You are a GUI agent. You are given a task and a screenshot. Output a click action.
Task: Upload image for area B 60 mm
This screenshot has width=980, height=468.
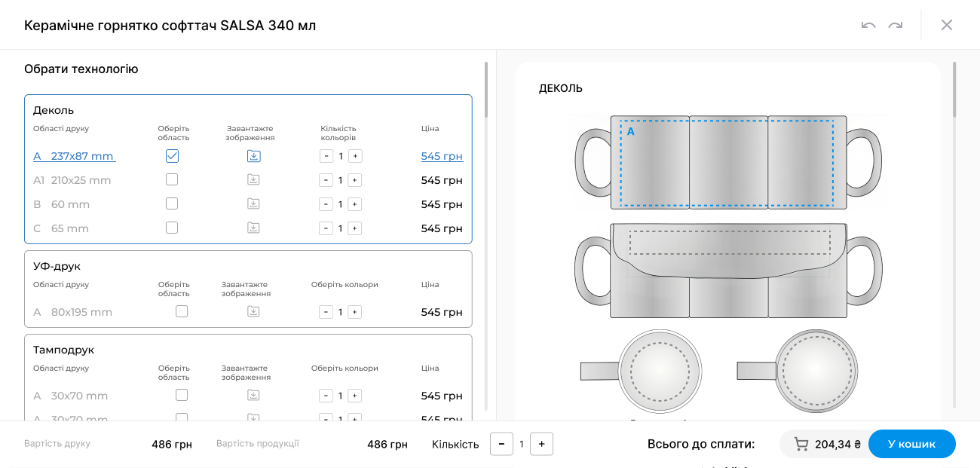253,204
